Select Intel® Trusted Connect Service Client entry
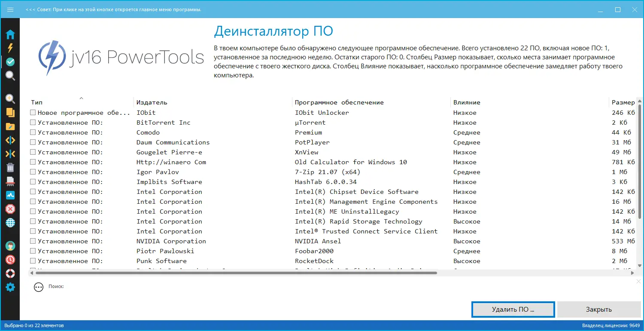This screenshot has width=644, height=331. (x=366, y=231)
